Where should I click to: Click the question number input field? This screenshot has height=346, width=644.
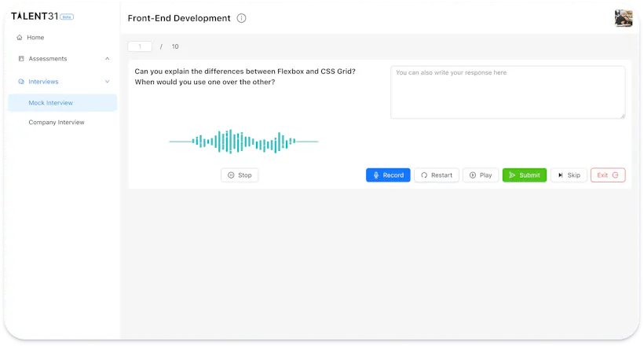140,46
